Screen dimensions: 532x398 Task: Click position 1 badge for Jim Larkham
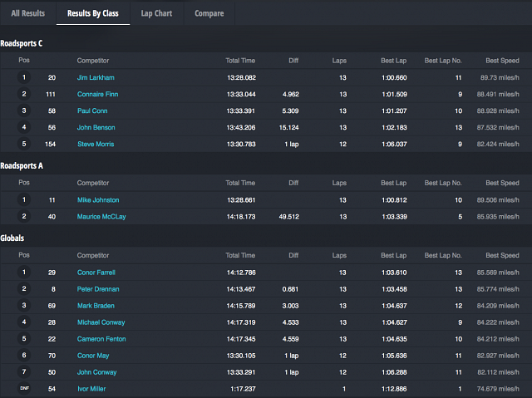(24, 77)
